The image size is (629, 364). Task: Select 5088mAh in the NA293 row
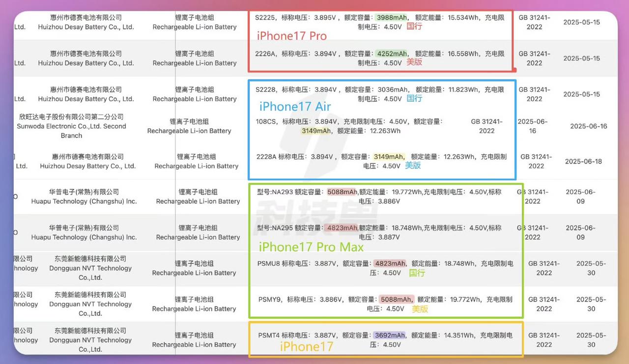(x=343, y=192)
